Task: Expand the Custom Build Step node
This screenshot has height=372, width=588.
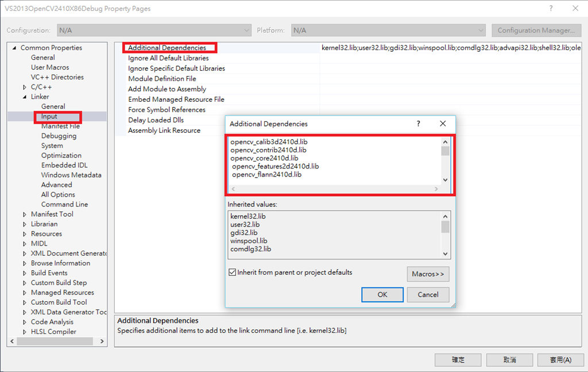Action: click(x=25, y=283)
